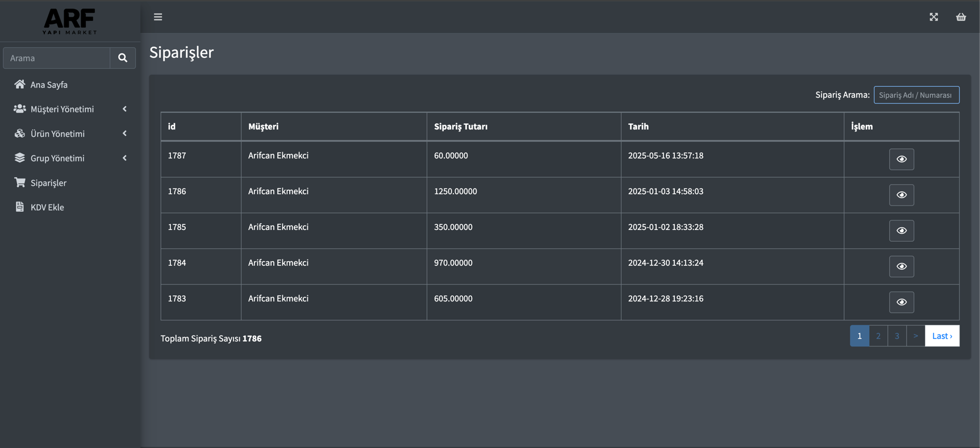
Task: Click the next page arrow in pagination
Action: pos(916,336)
